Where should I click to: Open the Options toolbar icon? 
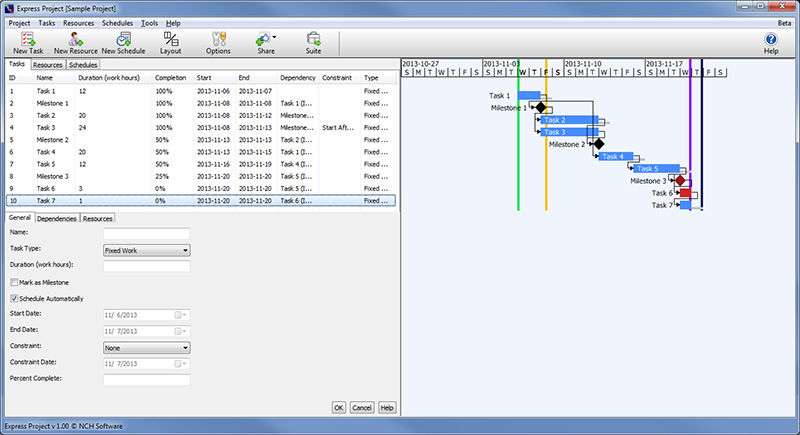pyautogui.click(x=218, y=41)
